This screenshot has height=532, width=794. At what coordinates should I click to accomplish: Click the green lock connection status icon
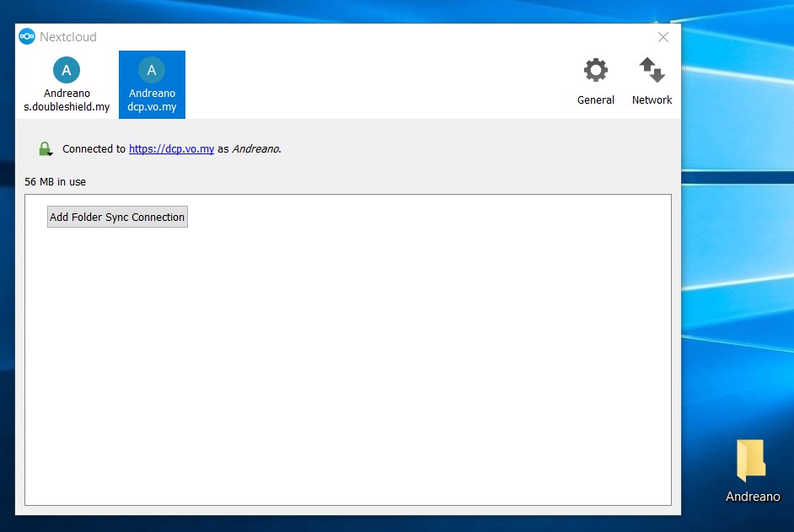pos(45,148)
